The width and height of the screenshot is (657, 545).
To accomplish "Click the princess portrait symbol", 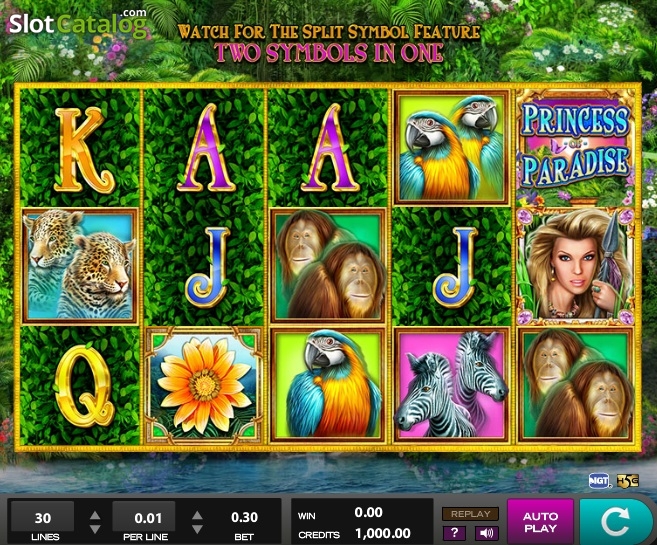I will click(x=576, y=266).
